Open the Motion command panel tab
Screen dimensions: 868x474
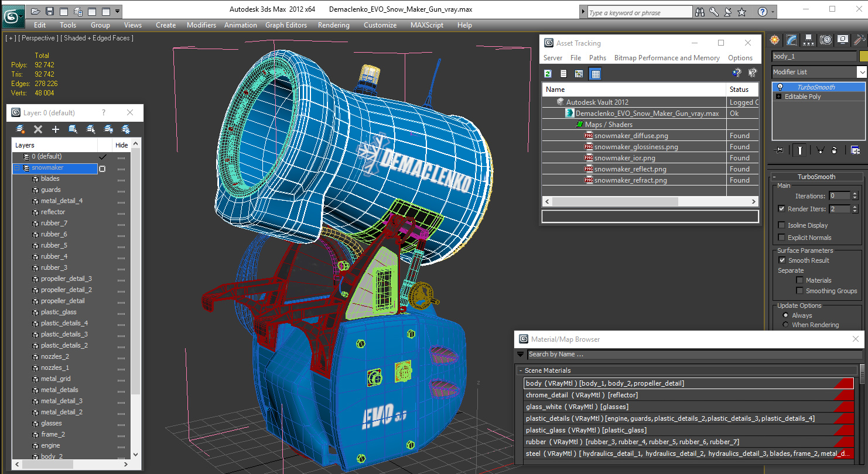(x=826, y=40)
